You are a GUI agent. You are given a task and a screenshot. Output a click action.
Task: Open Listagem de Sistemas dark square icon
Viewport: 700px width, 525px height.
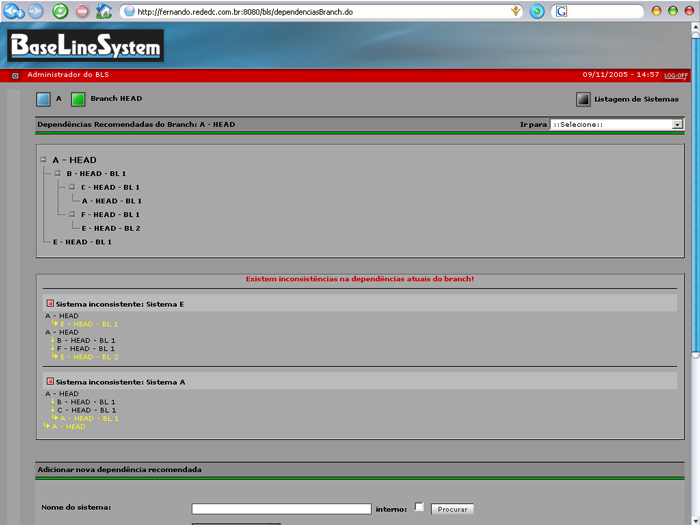click(x=583, y=99)
